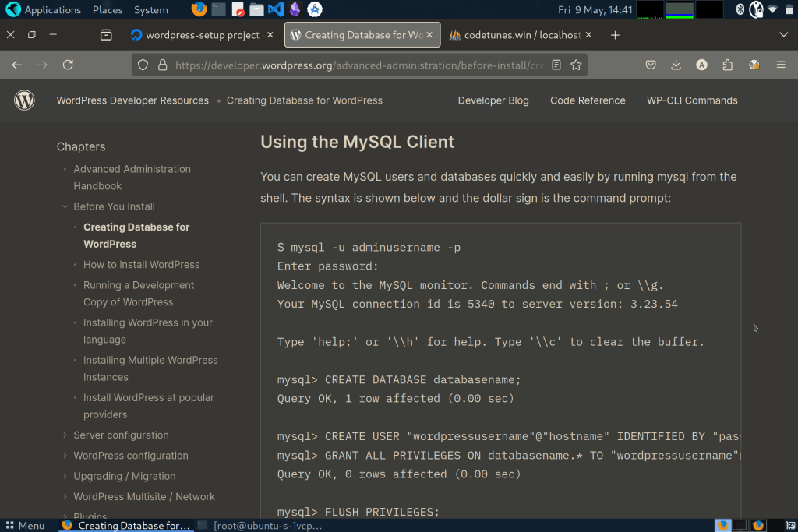The width and height of the screenshot is (798, 532).
Task: Open the Firefox account avatar
Action: (702, 65)
